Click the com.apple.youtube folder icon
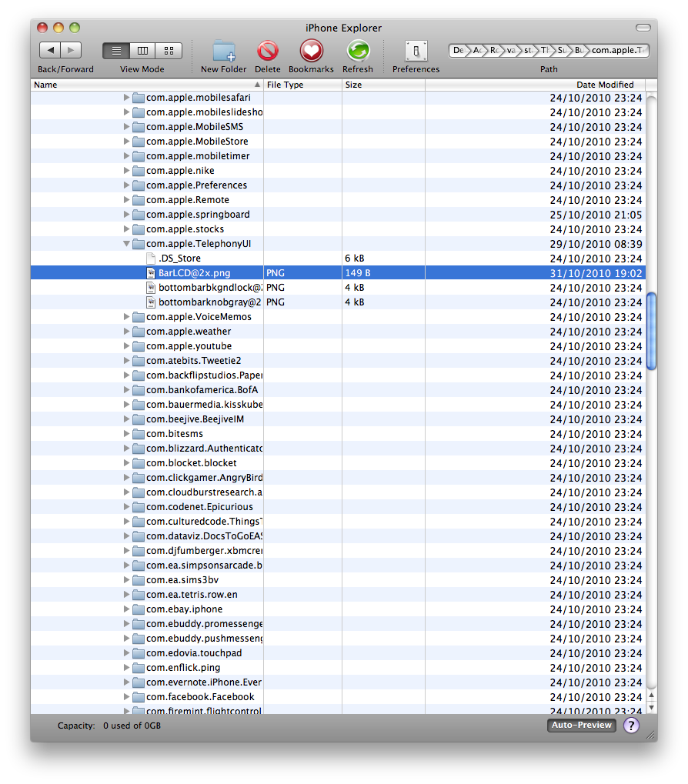Image resolution: width=688 pixels, height=784 pixels. click(x=139, y=346)
